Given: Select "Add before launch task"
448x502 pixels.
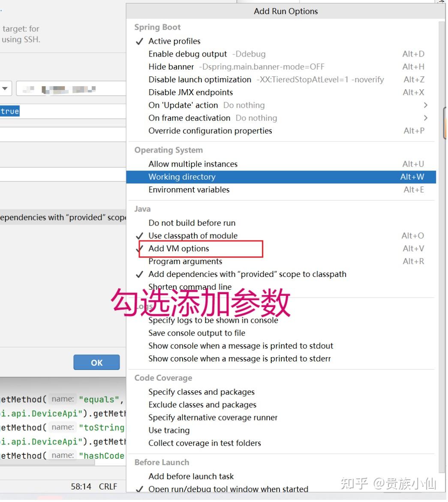Looking at the screenshot, I should (x=191, y=476).
